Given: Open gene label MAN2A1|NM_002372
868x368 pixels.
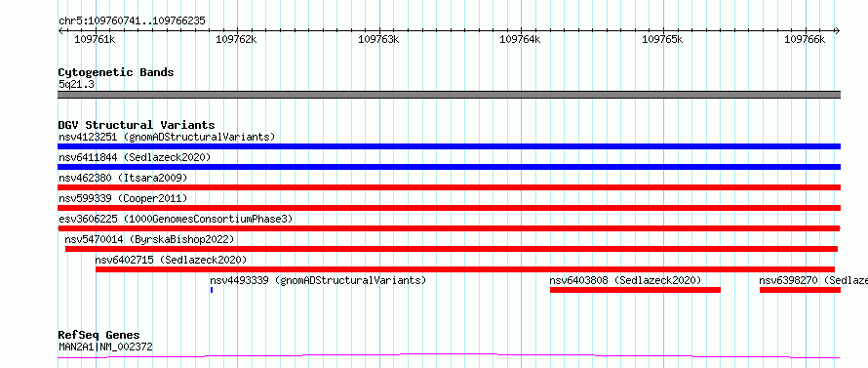Looking at the screenshot, I should click(x=105, y=347).
